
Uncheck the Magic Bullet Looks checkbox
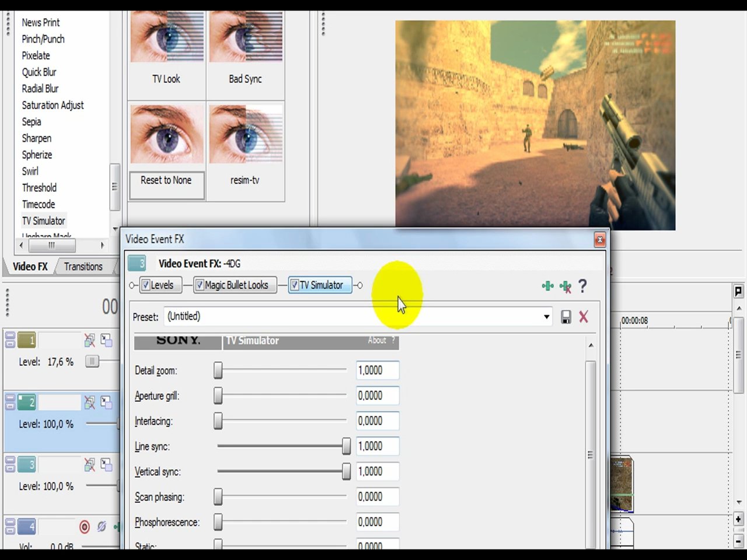point(200,285)
